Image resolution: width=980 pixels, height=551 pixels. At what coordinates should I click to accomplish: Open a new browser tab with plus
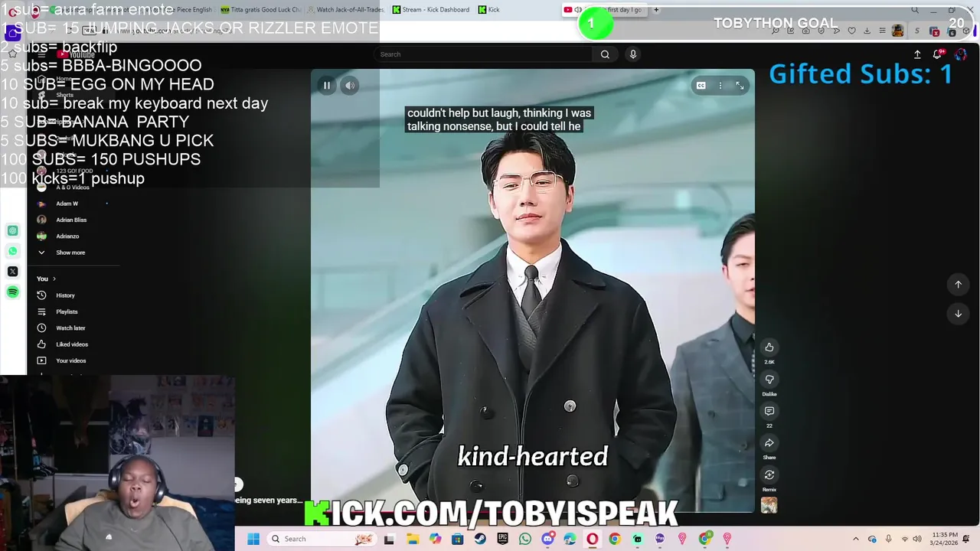pos(656,10)
